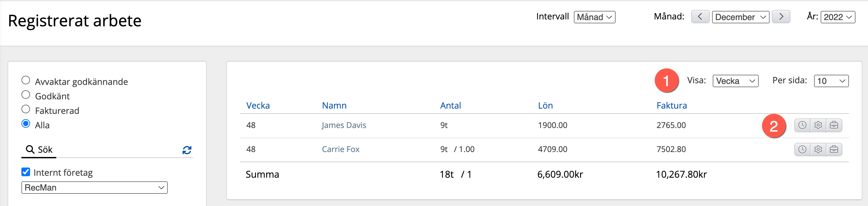Click the briefcase icon in Carrie Fox row
The image size is (868, 206).
click(x=834, y=149)
